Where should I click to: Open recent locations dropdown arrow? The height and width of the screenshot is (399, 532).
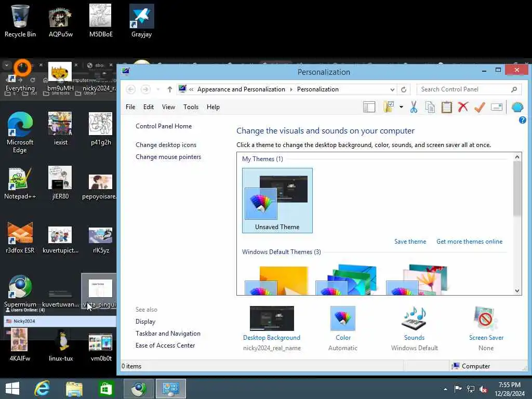point(158,89)
